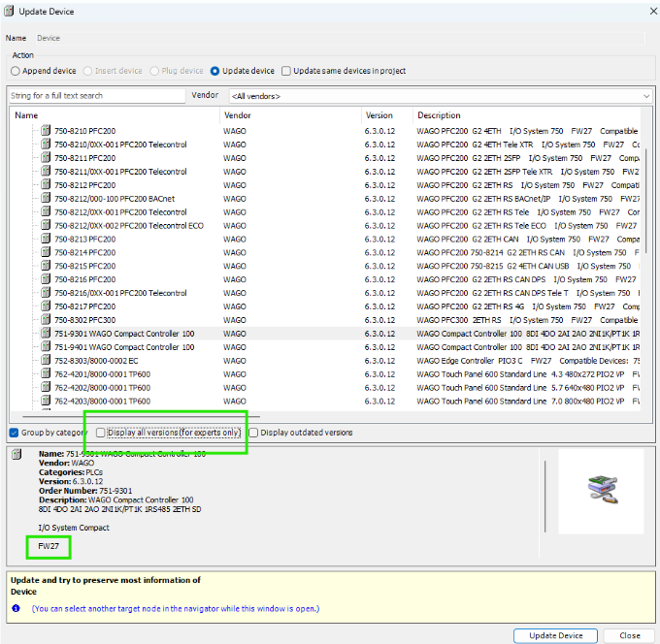
Task: Click icon of 762-4201/8000-0001 TP600
Action: [x=46, y=373]
